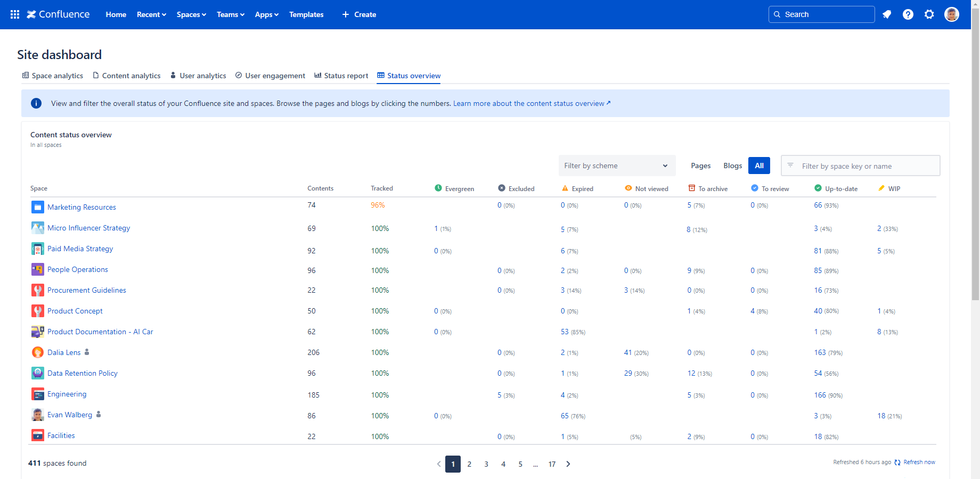This screenshot has height=479, width=980.
Task: Switch content filter to Pages
Action: [700, 166]
